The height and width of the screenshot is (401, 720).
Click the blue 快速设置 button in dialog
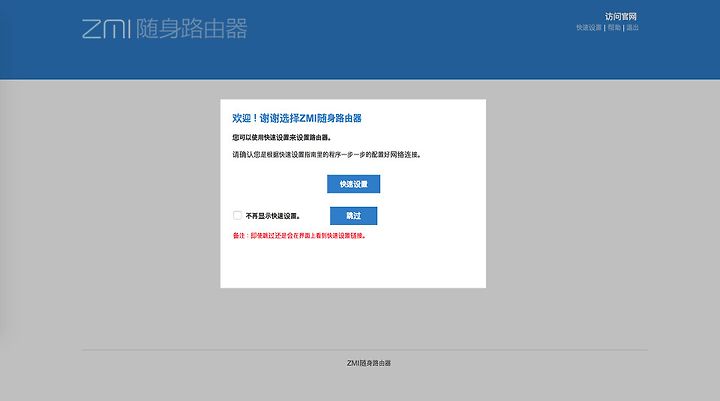(x=353, y=184)
